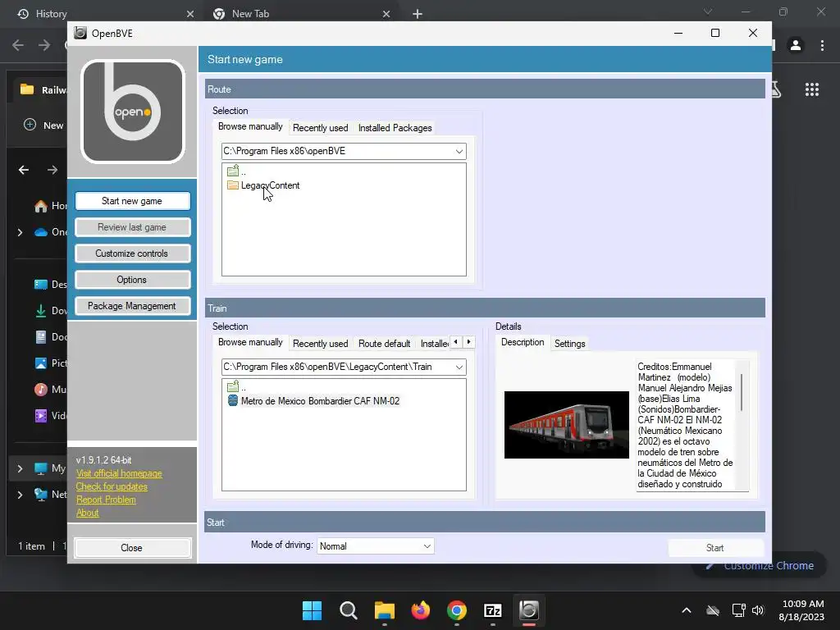Close the New Tab in Chrome

point(386,14)
